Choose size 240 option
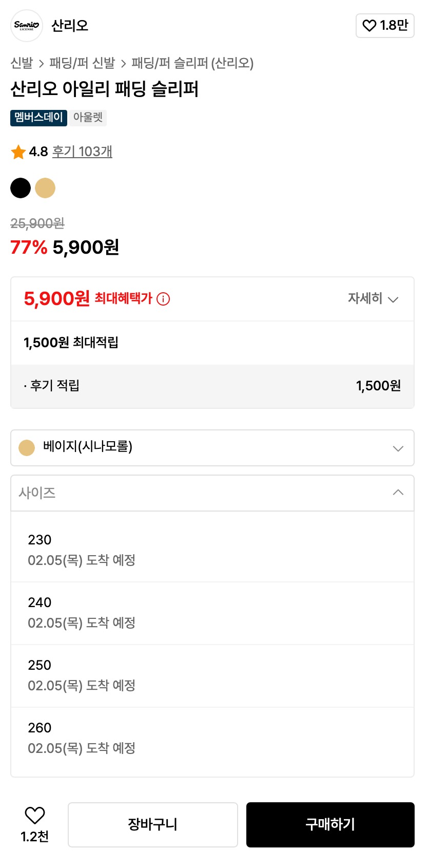429x868 pixels. 212,612
